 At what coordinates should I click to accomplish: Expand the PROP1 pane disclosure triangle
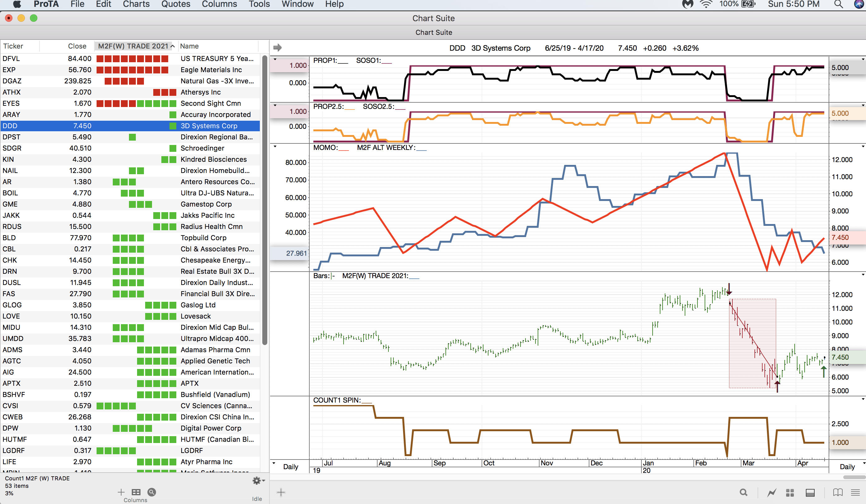pyautogui.click(x=275, y=59)
